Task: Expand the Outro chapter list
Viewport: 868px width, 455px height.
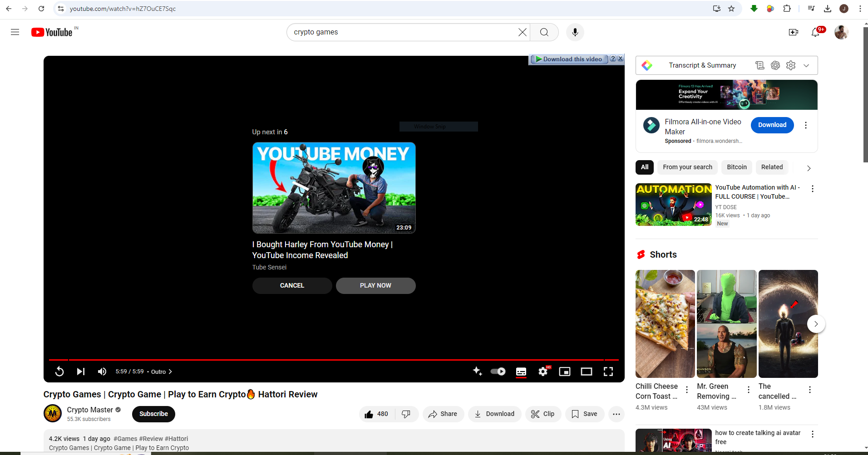Action: point(162,372)
